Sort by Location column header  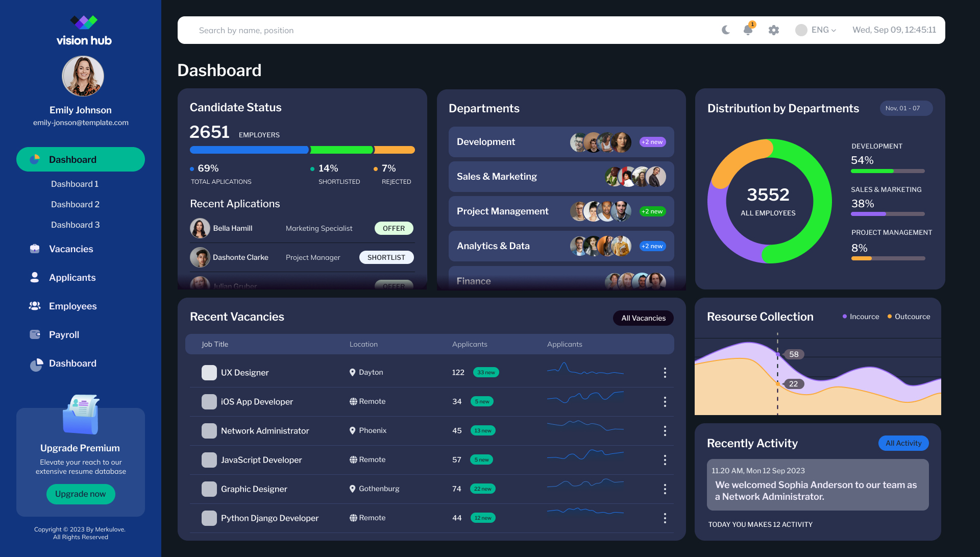point(363,345)
